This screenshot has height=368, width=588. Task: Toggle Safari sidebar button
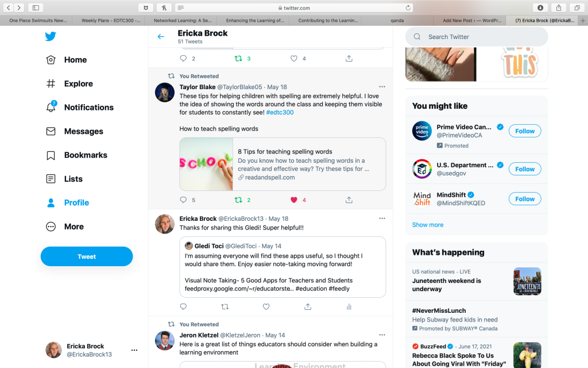[x=36, y=7]
